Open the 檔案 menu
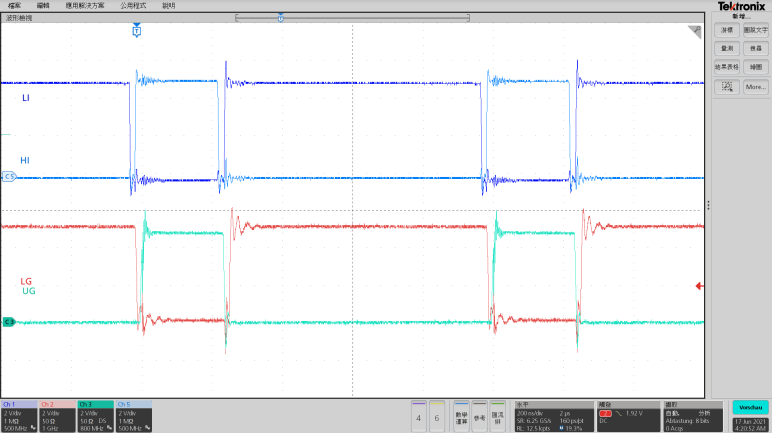Image resolution: width=772 pixels, height=433 pixels. coord(15,5)
